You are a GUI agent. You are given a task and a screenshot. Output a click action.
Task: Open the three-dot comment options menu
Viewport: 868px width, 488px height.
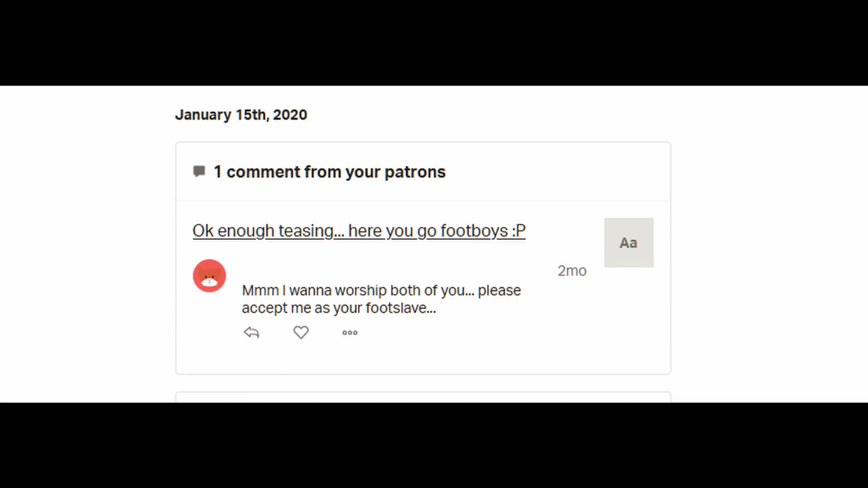(350, 333)
